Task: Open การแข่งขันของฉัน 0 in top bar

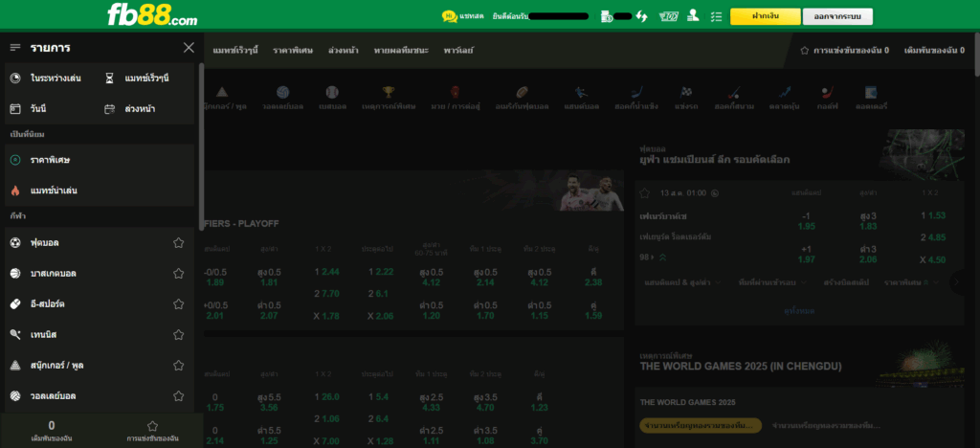Action: (844, 50)
